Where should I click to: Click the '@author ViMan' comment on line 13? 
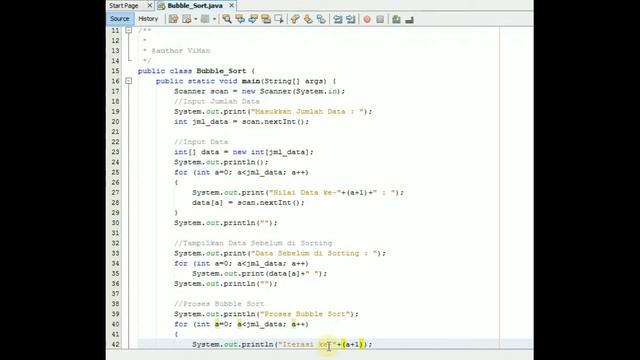(x=181, y=51)
